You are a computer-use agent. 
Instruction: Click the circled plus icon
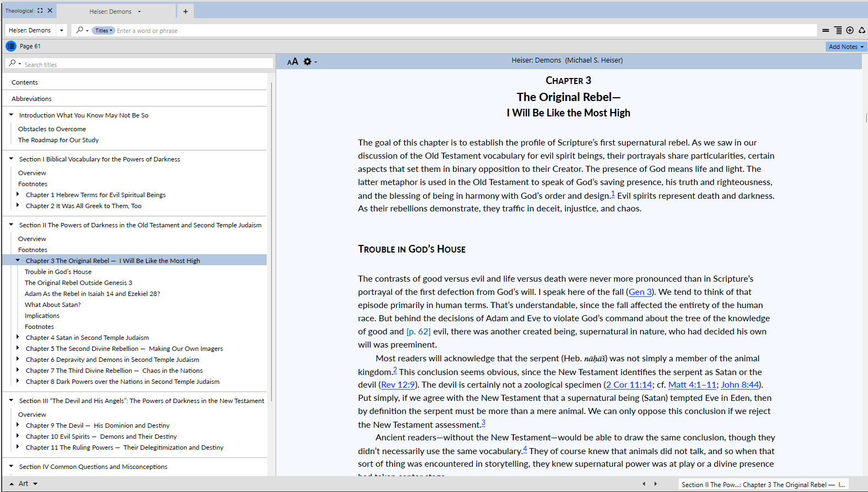[x=850, y=31]
